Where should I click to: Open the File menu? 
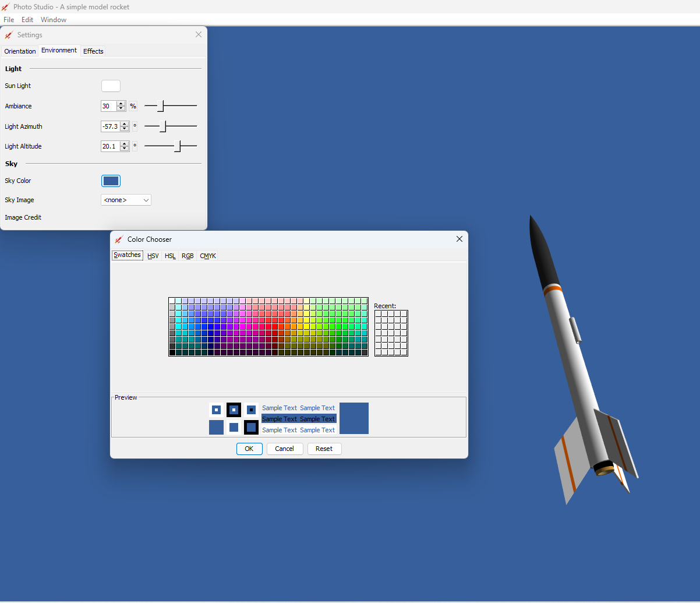[x=9, y=19]
